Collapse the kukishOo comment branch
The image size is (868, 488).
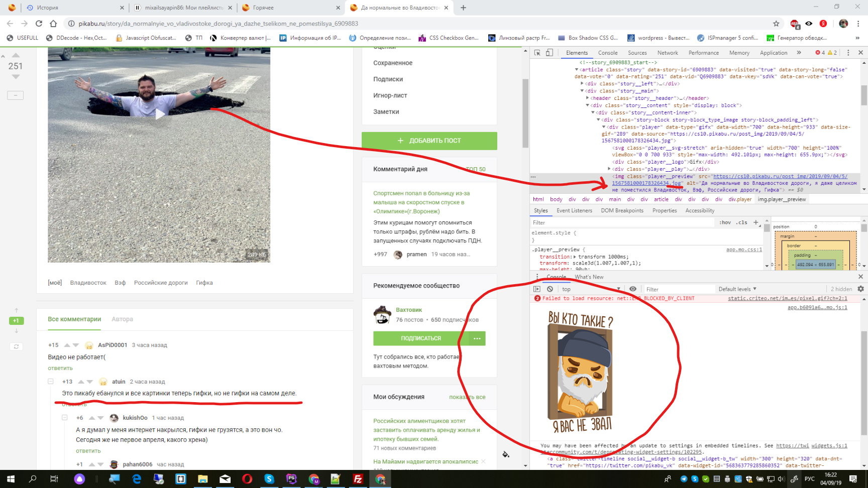pos(64,418)
